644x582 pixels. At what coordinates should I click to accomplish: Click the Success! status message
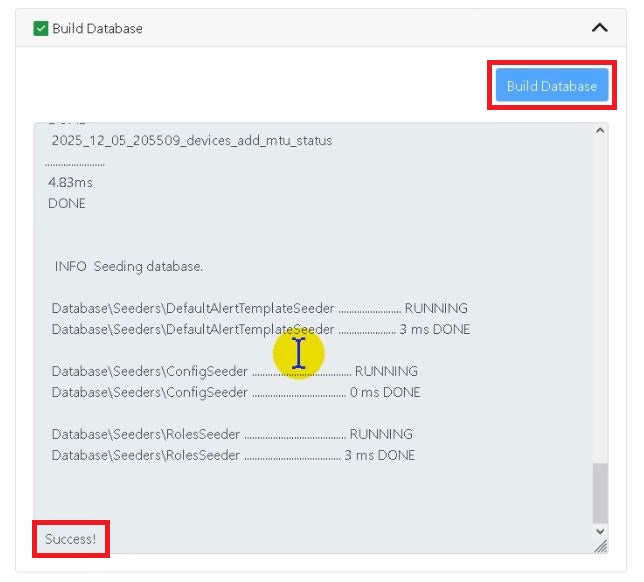pos(71,539)
